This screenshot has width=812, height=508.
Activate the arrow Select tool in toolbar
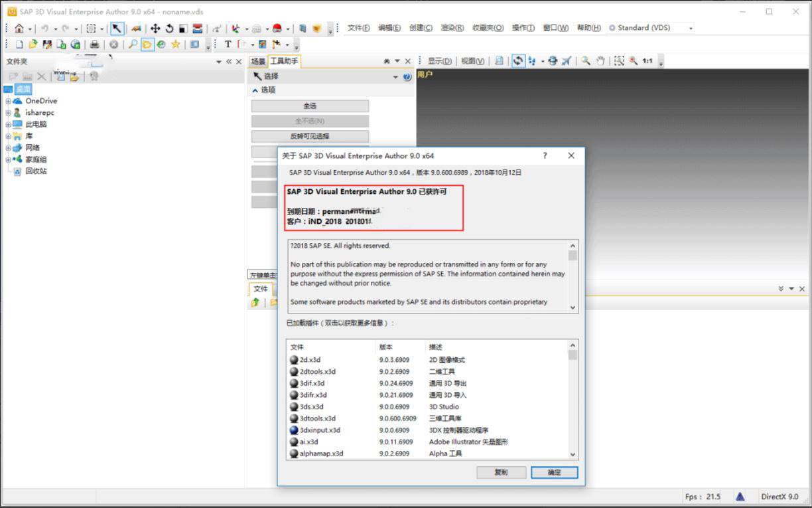tap(117, 29)
